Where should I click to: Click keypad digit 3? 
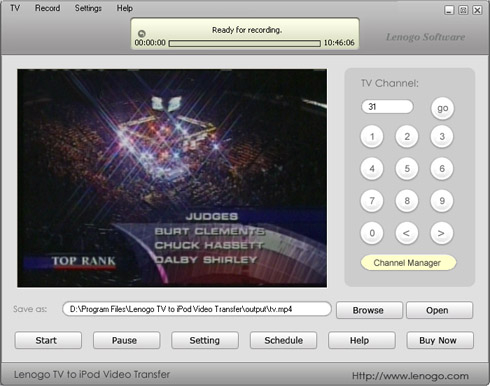click(x=442, y=136)
